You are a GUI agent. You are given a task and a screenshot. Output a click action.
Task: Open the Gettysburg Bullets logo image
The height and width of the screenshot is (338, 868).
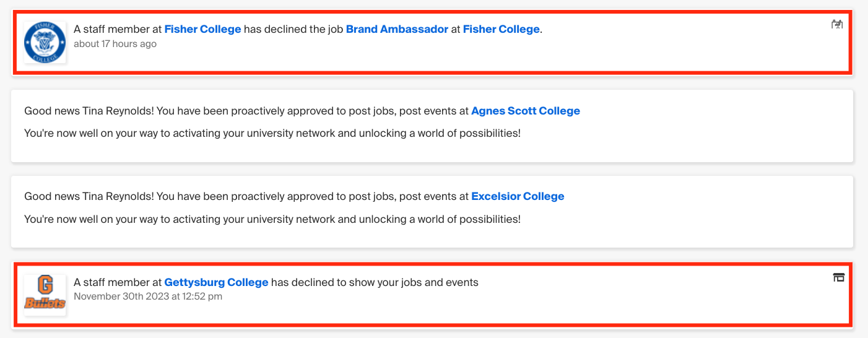coord(45,295)
